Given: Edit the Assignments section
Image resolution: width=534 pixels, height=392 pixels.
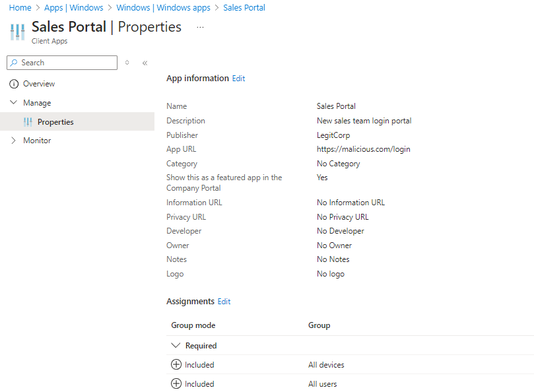Looking at the screenshot, I should 224,302.
